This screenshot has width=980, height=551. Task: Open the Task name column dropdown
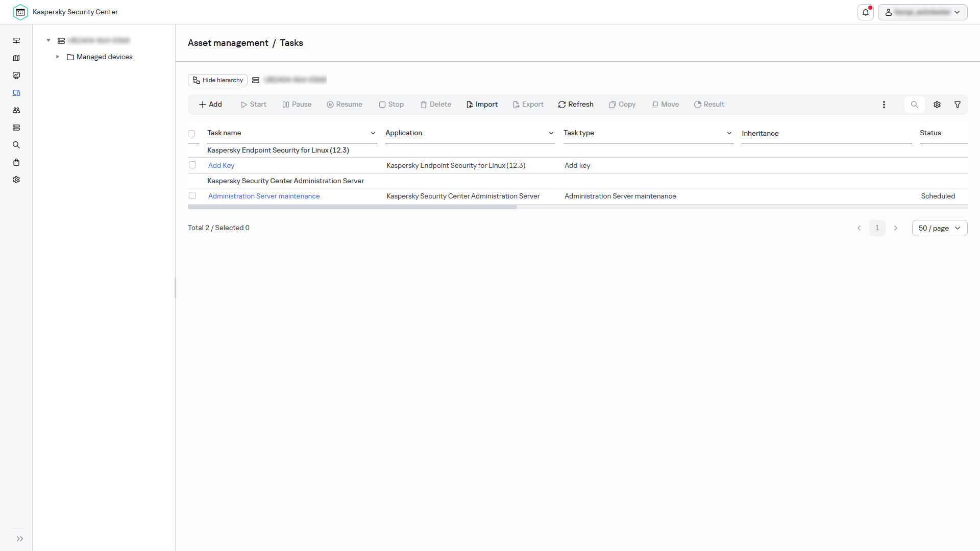(373, 133)
